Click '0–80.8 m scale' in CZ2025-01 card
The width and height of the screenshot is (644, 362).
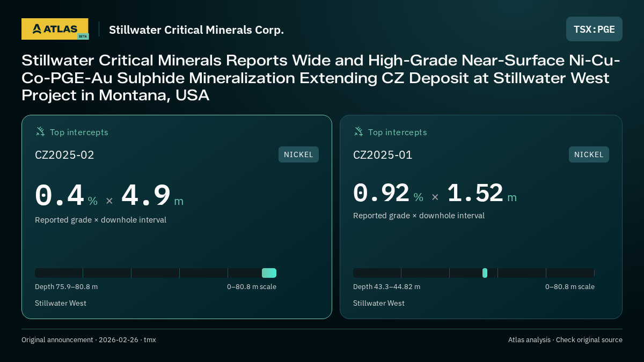[570, 287]
